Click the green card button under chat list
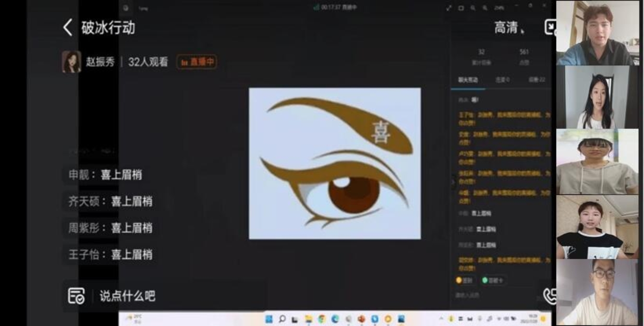 click(493, 280)
